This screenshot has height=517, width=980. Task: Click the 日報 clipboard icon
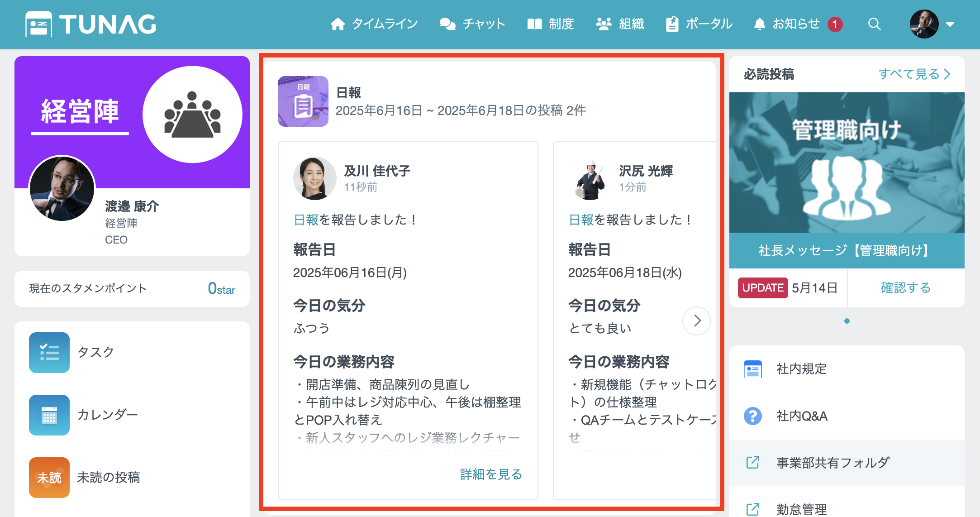point(303,101)
